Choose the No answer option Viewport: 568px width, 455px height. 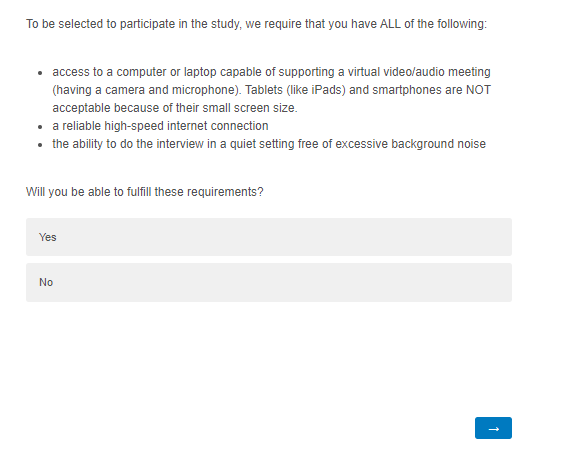pos(269,283)
